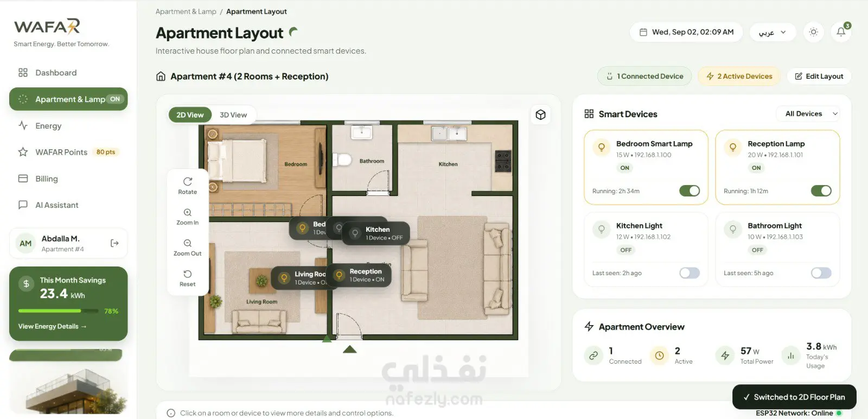Image resolution: width=868 pixels, height=419 pixels.
Task: Enable the Bathroom Light switch
Action: click(821, 273)
